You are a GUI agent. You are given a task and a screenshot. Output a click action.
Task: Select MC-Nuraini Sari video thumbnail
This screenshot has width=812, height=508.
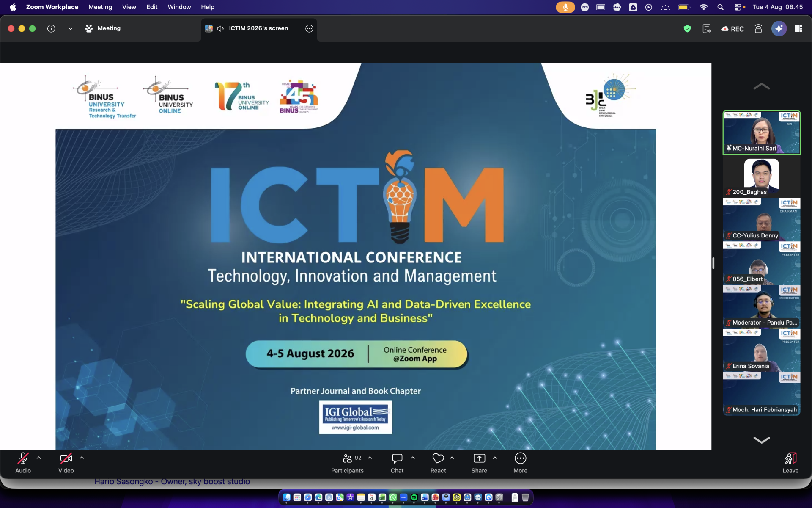tap(762, 133)
